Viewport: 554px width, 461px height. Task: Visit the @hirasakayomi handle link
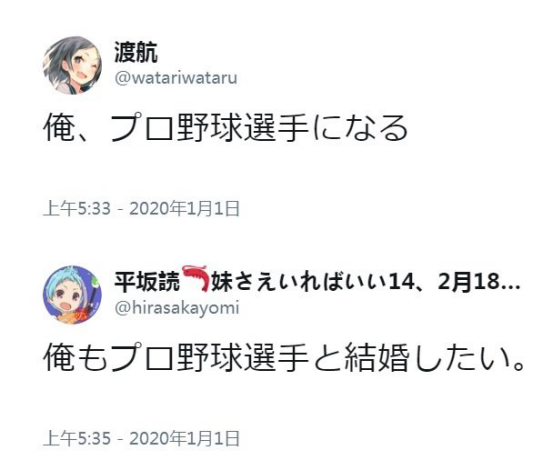[x=177, y=308]
